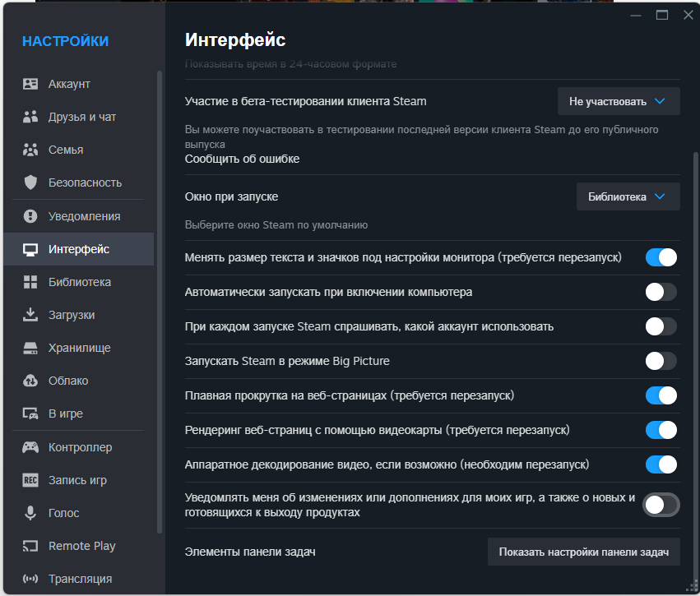700x596 pixels.
Task: Turn off hardware video decoding toggle
Action: (x=661, y=464)
